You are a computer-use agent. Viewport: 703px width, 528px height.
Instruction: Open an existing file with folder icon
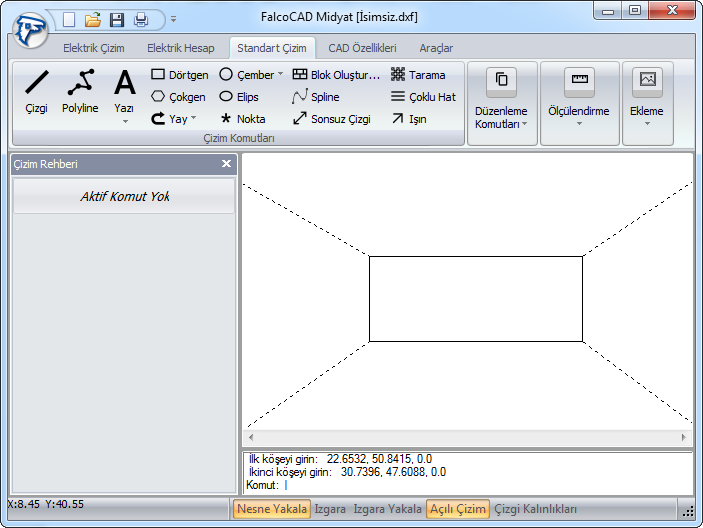coord(93,20)
